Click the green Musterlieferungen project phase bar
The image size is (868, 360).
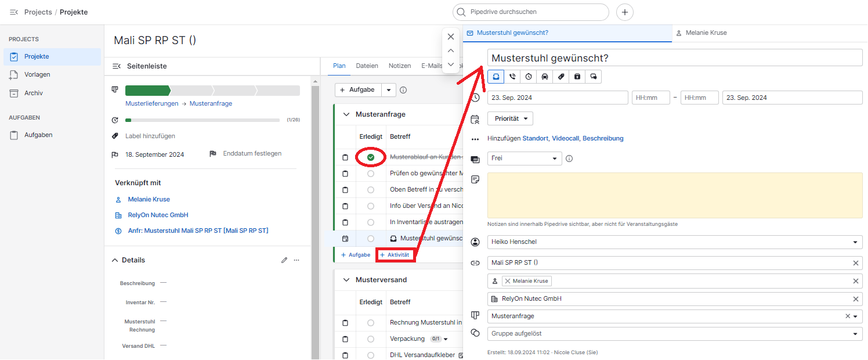click(x=147, y=91)
